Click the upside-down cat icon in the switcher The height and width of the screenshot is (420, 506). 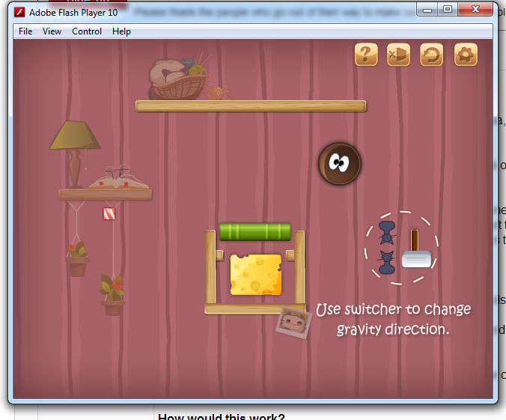click(386, 233)
